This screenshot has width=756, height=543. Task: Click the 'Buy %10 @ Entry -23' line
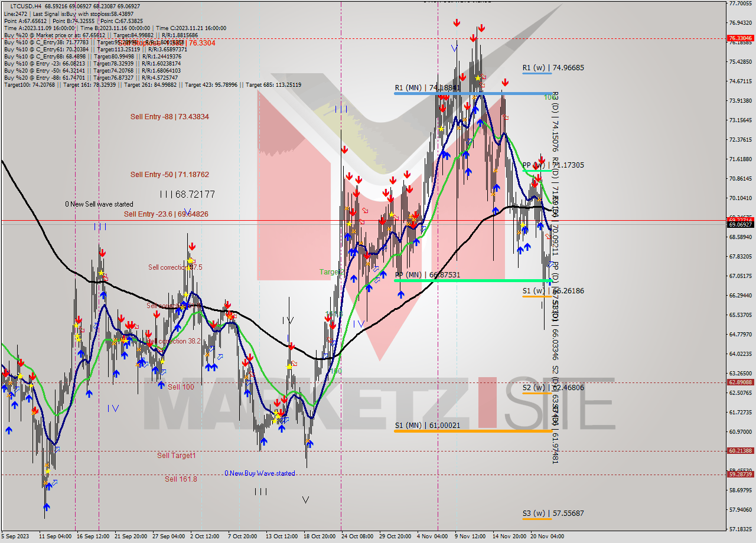click(x=92, y=64)
